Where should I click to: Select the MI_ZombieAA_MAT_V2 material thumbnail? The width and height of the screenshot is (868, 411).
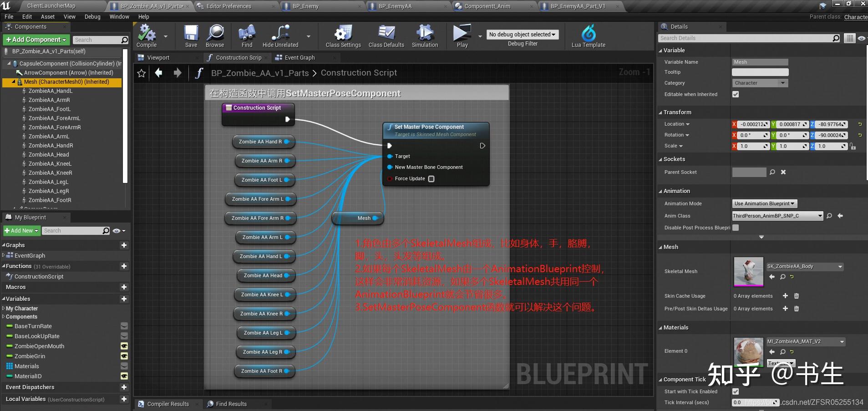click(747, 351)
